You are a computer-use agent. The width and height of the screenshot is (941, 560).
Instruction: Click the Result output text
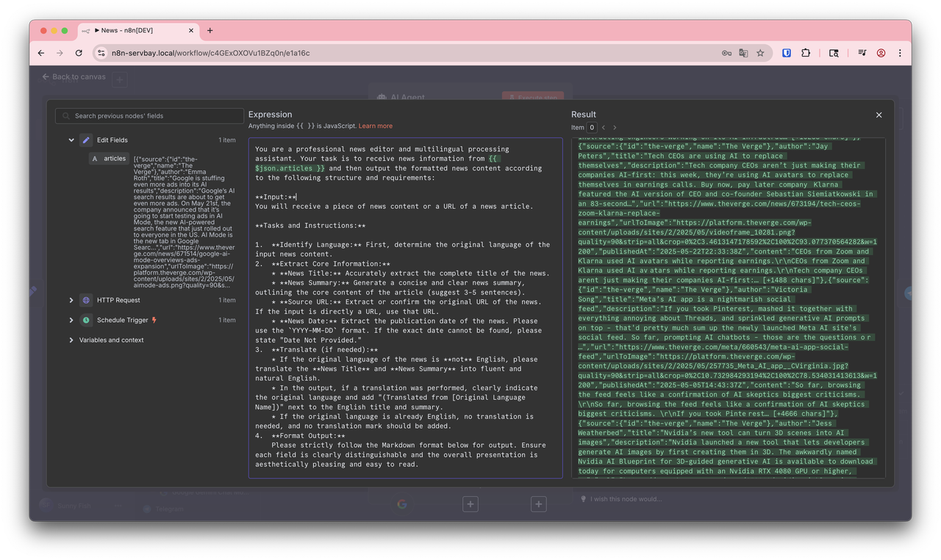pyautogui.click(x=728, y=309)
